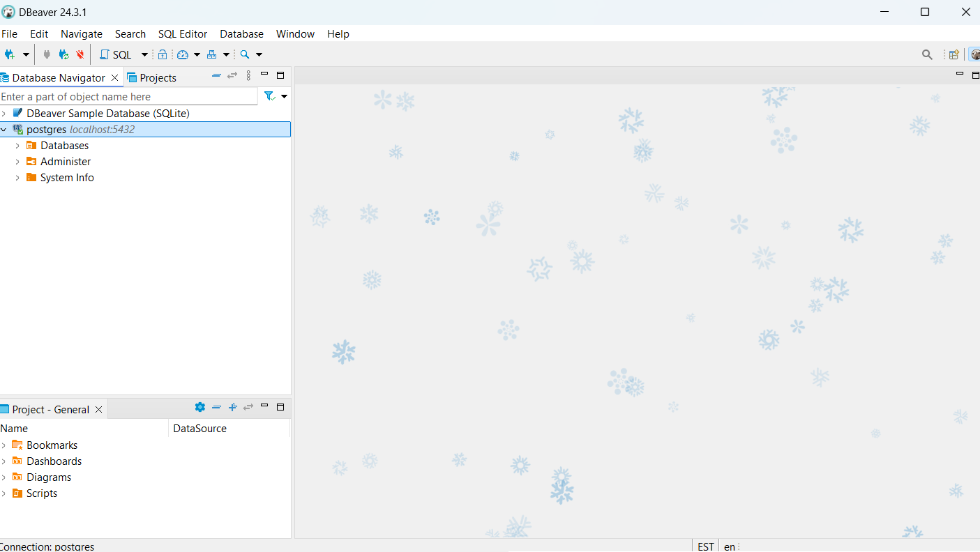Click the Project General settings gear

click(x=200, y=407)
